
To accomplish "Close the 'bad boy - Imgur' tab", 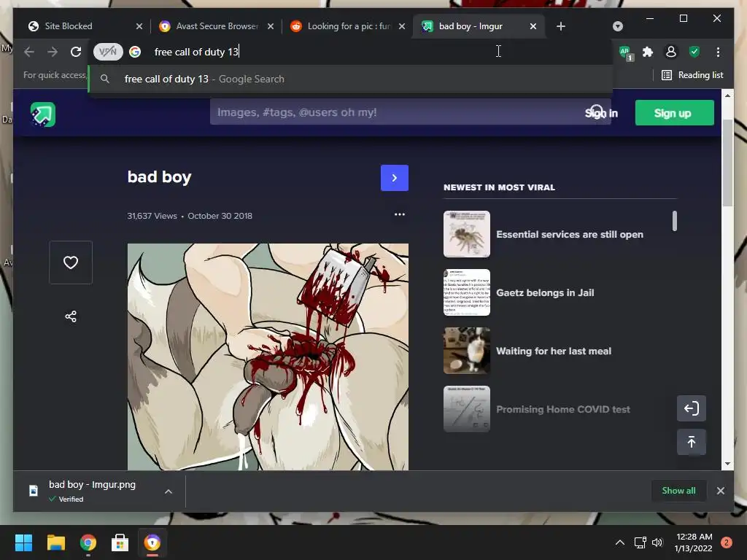I will click(533, 26).
